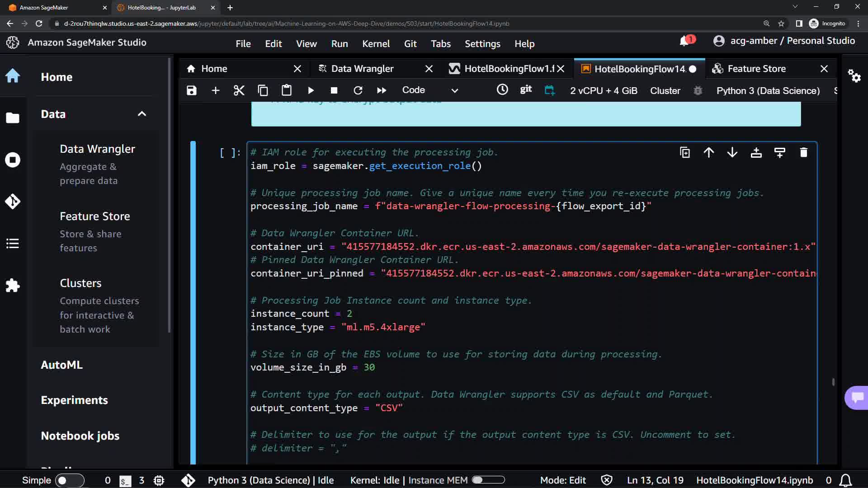Cut the selected cell with the scissors icon
868x488 pixels.
click(239, 90)
